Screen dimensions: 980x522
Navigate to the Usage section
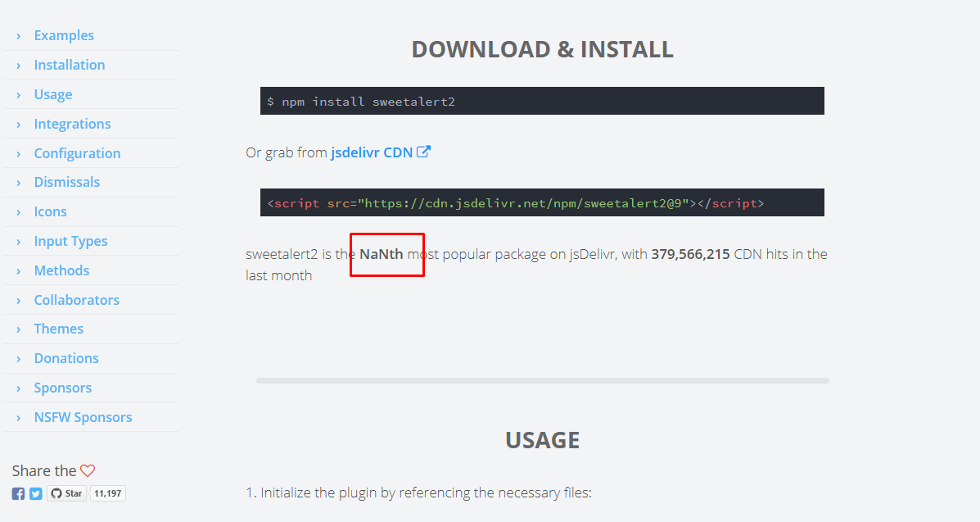[x=53, y=94]
